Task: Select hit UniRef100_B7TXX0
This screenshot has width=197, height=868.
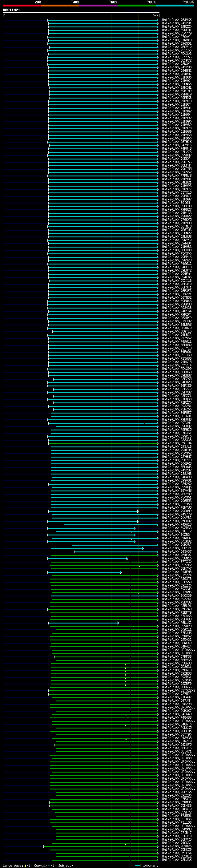Action: tap(177, 562)
